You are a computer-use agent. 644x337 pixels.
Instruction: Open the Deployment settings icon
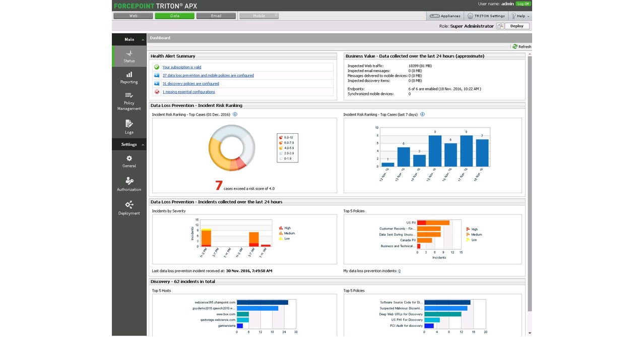[129, 208]
